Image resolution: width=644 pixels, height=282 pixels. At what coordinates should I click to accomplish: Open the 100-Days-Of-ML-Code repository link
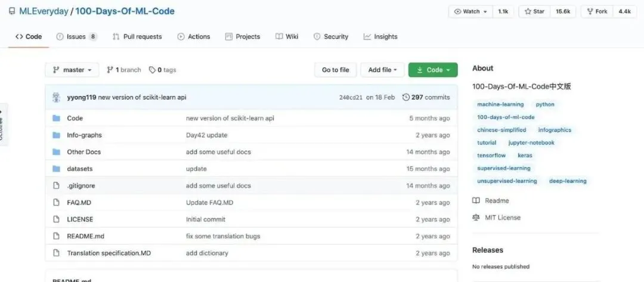tap(125, 11)
